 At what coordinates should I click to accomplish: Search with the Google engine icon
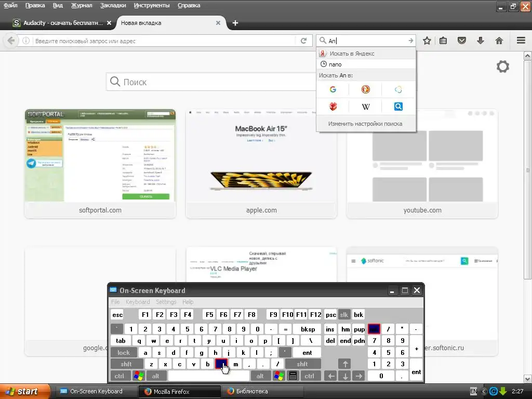333,89
